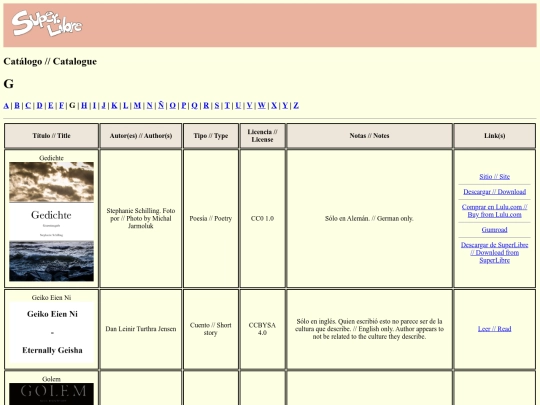540x405 pixels.
Task: Open the N catalogue page
Action: pyautogui.click(x=149, y=105)
